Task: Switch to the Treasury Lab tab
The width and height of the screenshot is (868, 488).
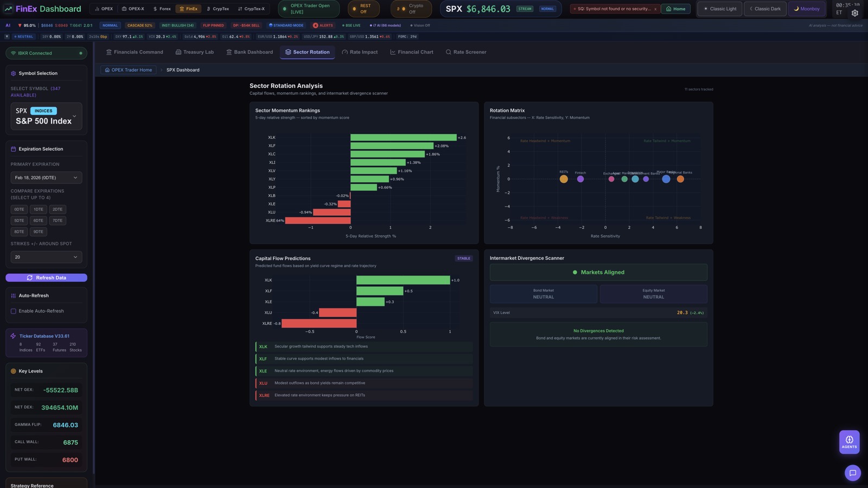Action: [x=194, y=52]
